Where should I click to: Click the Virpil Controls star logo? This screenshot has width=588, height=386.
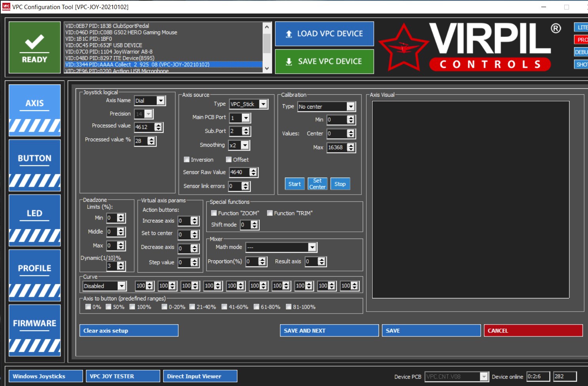(403, 47)
